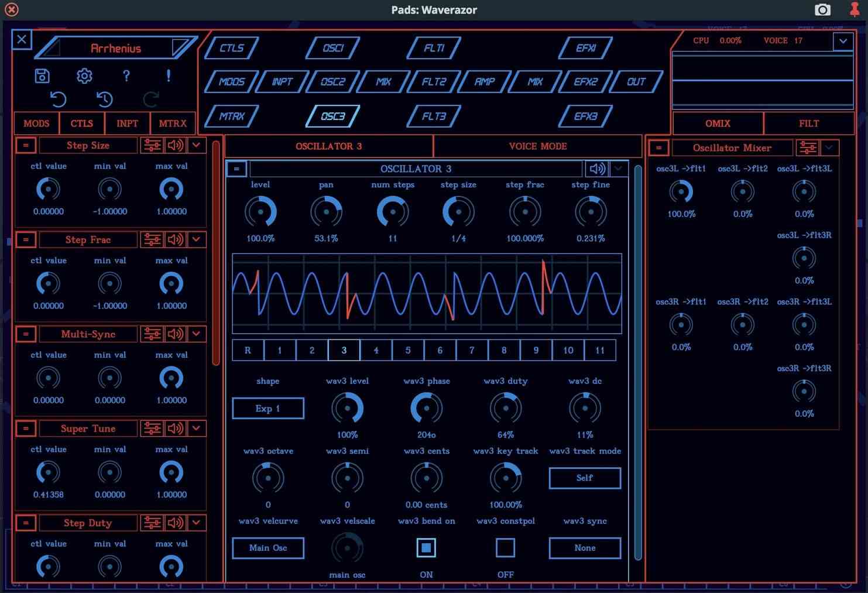
Task: Select wave segment 7 below the waveform
Action: pyautogui.click(x=472, y=349)
